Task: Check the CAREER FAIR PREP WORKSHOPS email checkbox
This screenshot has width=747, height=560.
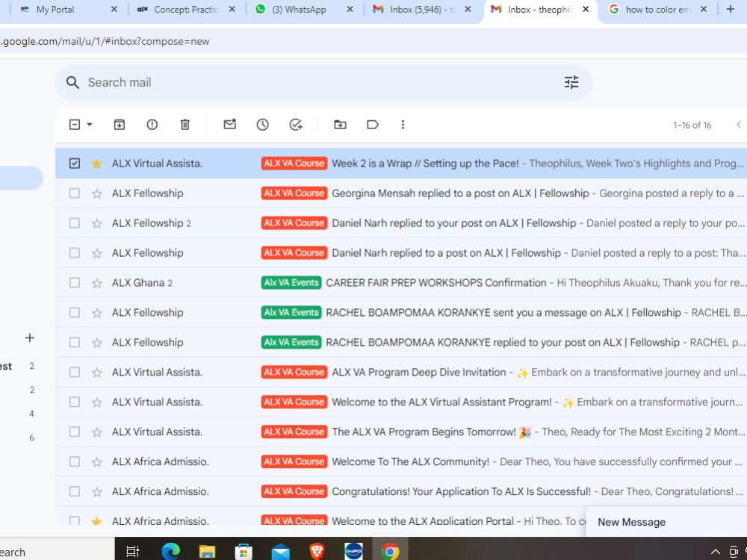Action: pos(74,283)
